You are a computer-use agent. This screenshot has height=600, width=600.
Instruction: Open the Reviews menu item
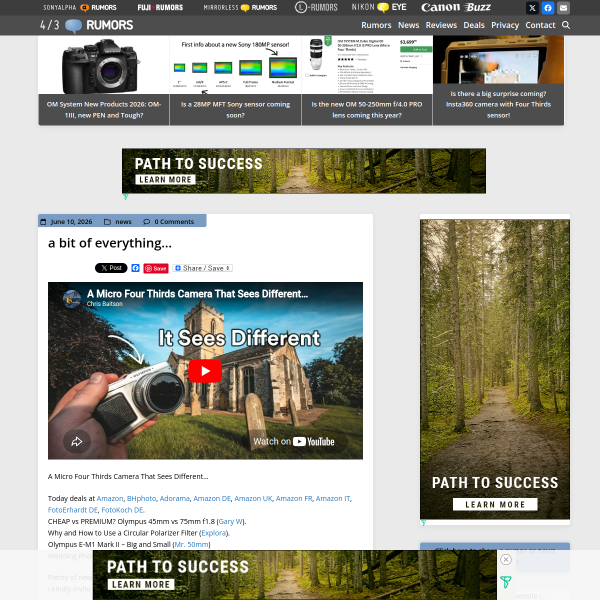(441, 25)
